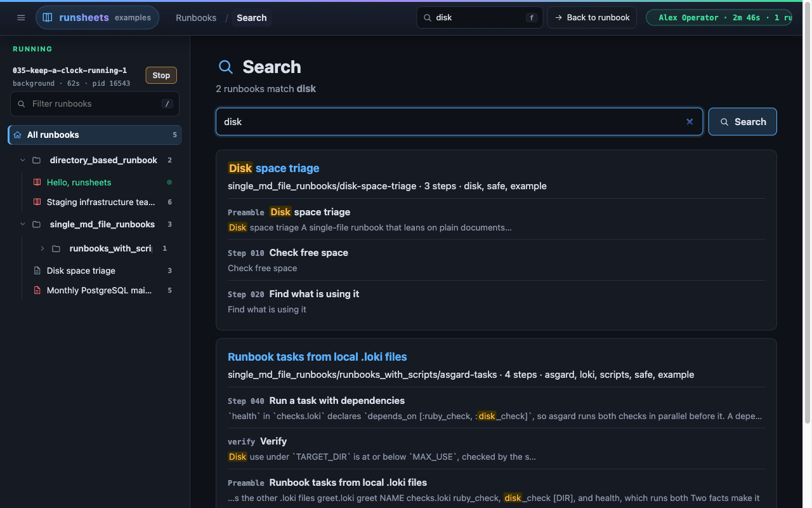Click the book icon next to Staging infrastructure
This screenshot has height=508, width=812.
pyautogui.click(x=37, y=202)
